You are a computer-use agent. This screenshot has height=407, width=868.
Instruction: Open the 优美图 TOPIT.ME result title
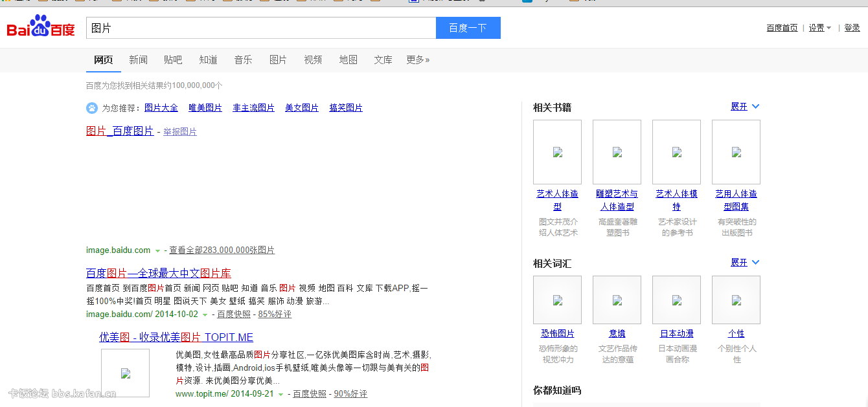(x=176, y=337)
